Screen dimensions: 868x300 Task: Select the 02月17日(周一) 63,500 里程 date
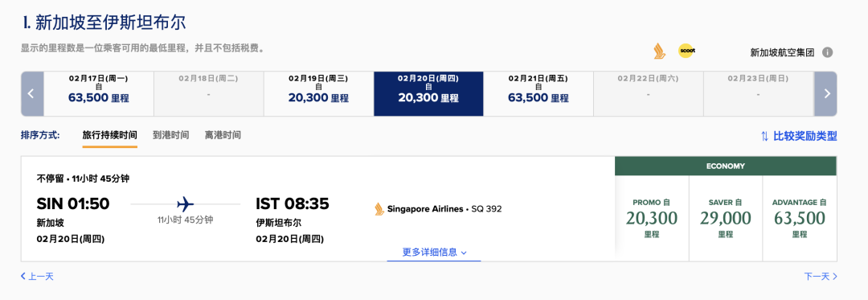coord(99,93)
